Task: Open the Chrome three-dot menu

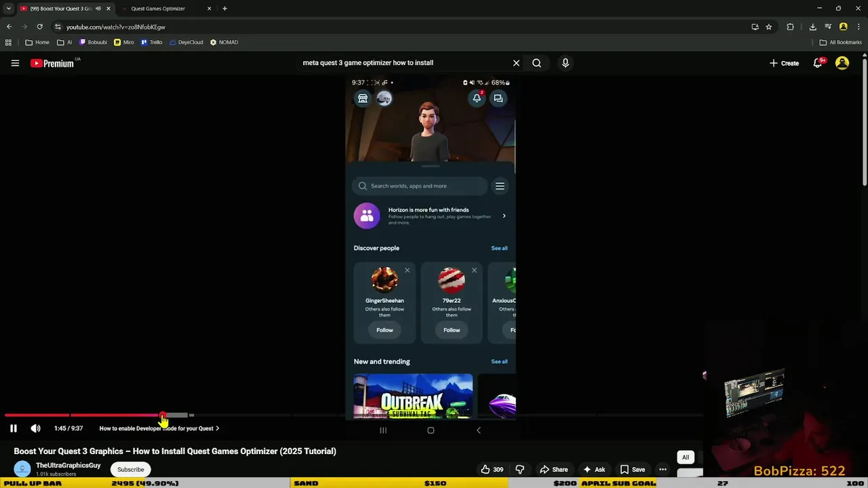Action: coord(859,27)
